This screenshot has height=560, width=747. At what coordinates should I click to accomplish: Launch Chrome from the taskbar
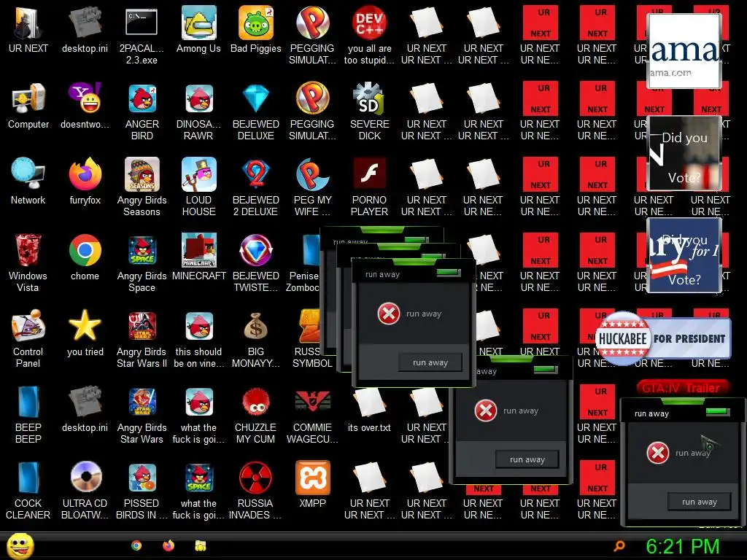point(136,545)
